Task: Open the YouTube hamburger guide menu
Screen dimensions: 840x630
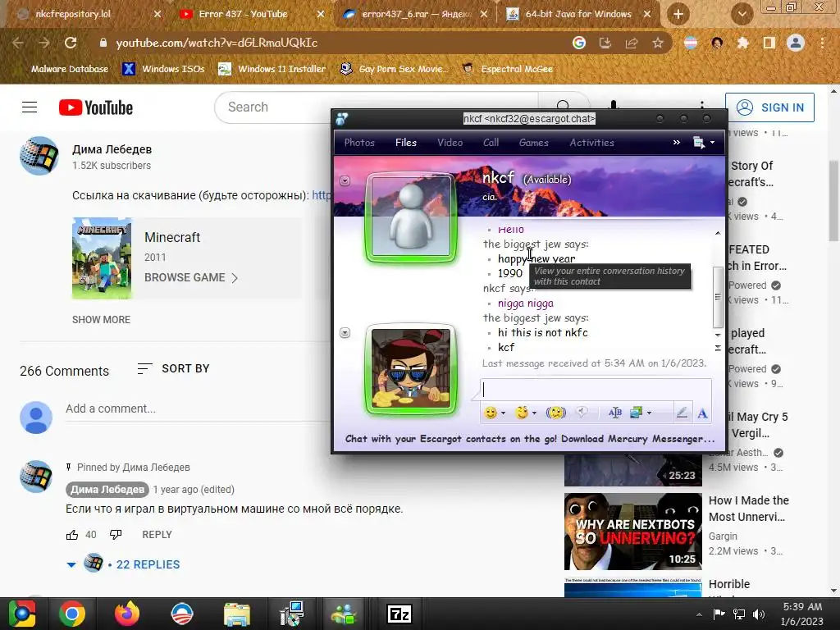Action: pos(30,107)
